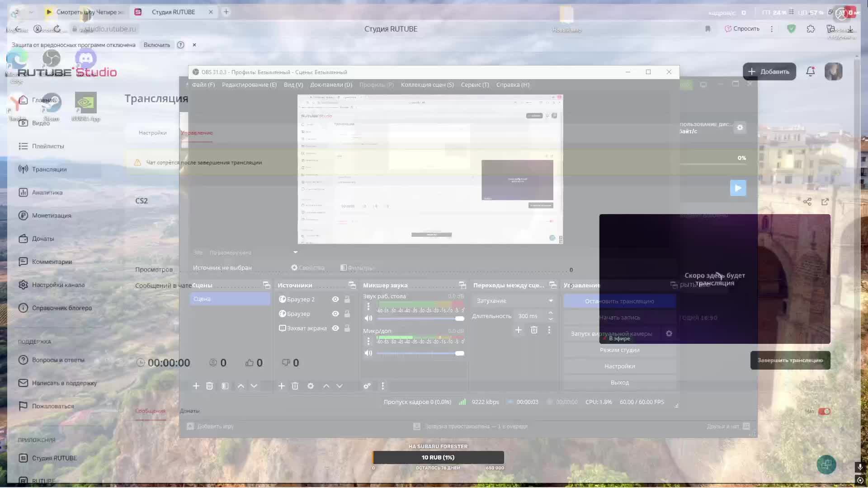Mute the Микр/доп speaker icon
868x488 pixels.
coord(368,353)
